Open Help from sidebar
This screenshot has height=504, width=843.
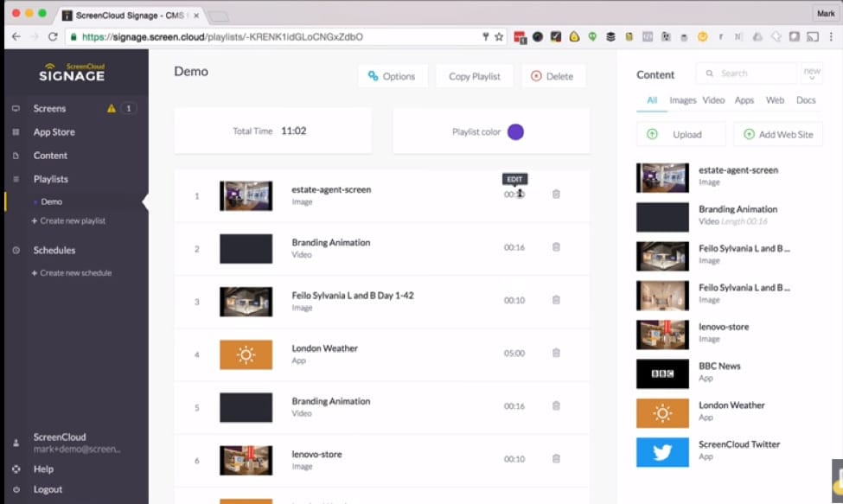[43, 469]
